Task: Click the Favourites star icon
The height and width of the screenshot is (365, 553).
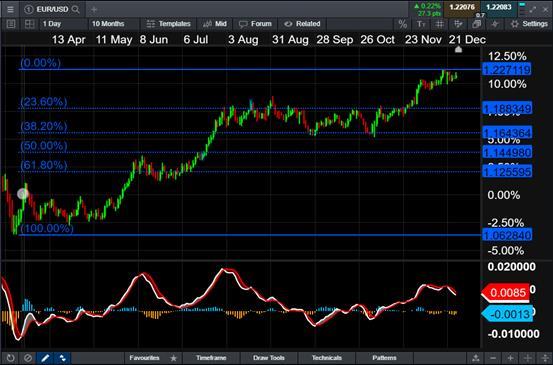Action: pyautogui.click(x=174, y=358)
